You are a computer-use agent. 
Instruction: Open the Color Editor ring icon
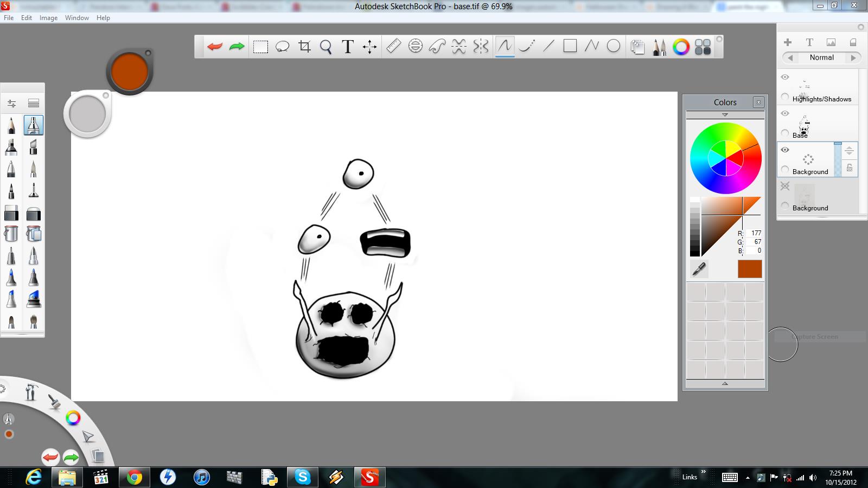(x=681, y=47)
